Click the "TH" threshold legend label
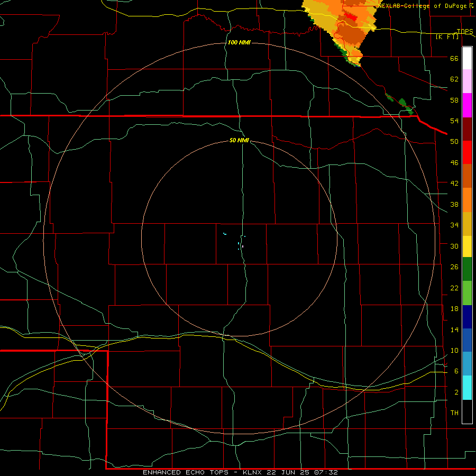This screenshot has width=476, height=476. [x=454, y=413]
